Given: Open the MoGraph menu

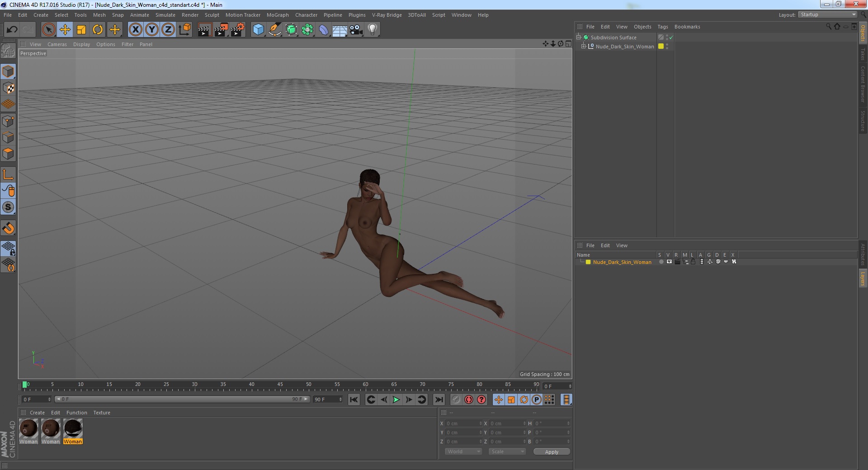Looking at the screenshot, I should 278,15.
